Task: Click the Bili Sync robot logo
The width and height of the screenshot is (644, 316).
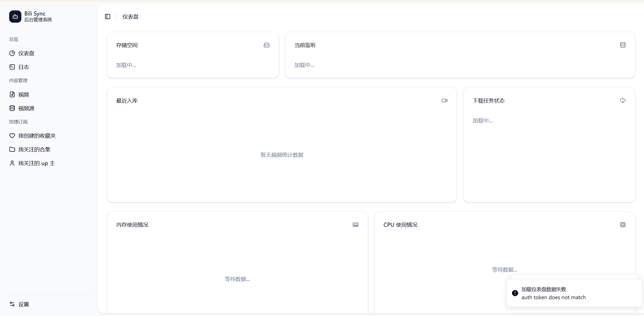Action: pos(15,17)
